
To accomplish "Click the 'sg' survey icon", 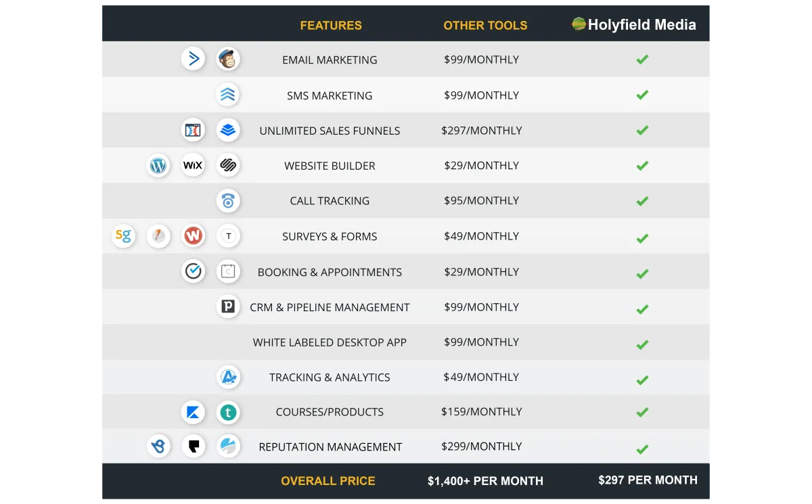I will click(x=123, y=236).
